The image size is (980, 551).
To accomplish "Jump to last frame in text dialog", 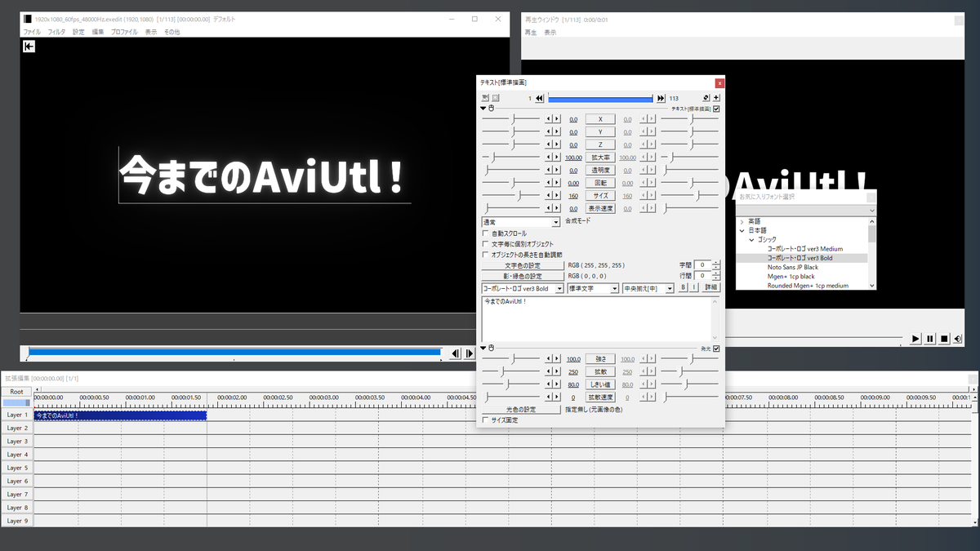I will click(x=661, y=98).
